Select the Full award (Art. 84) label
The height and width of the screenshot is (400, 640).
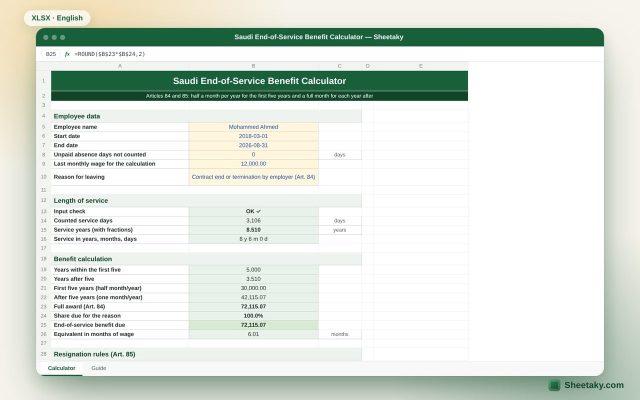click(x=120, y=307)
